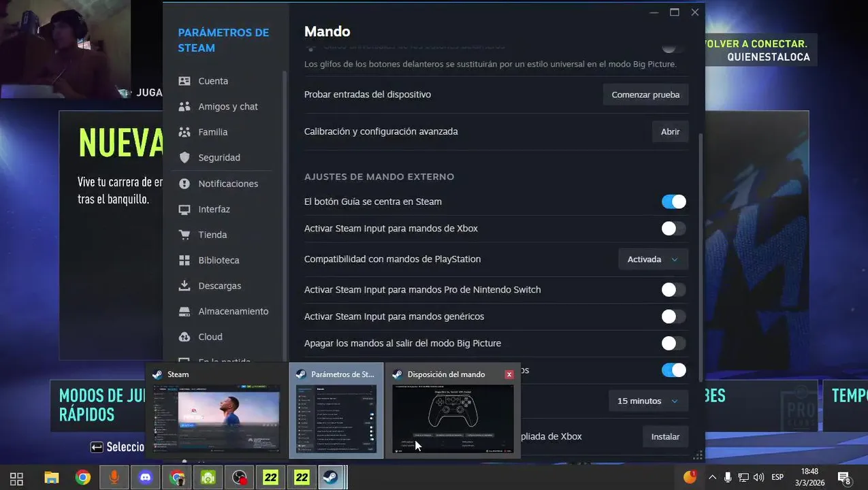Click the 'PARÁMETROS DE STEAM' sidebar title
The image size is (868, 490).
click(x=223, y=40)
